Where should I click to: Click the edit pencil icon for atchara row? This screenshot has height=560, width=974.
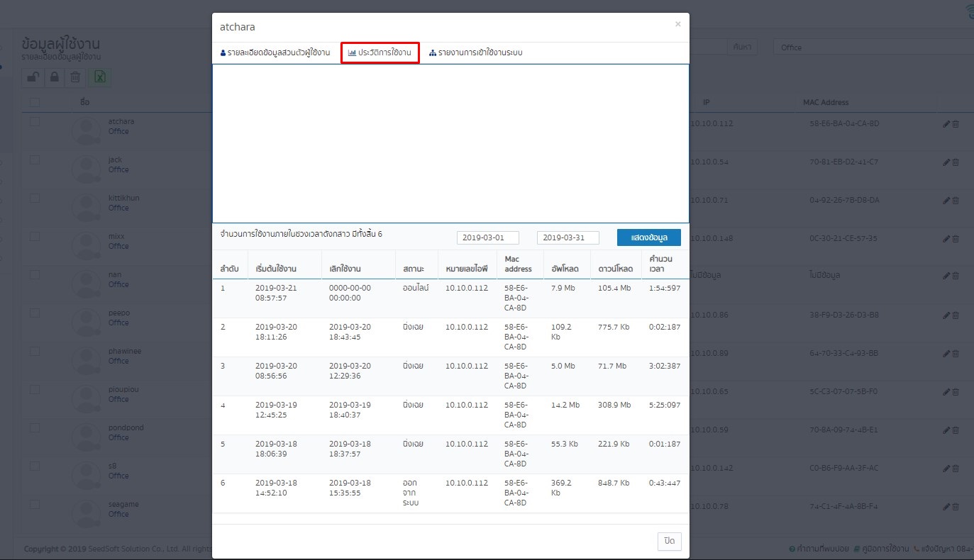click(946, 124)
